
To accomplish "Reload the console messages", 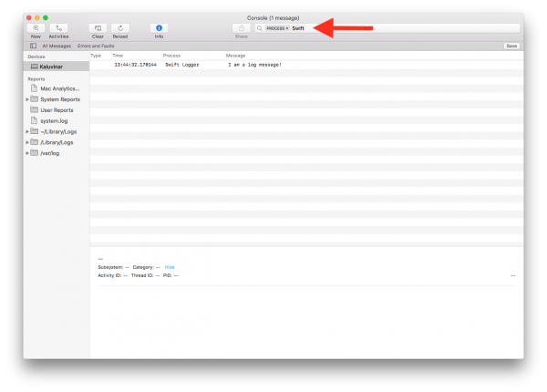I will [120, 28].
